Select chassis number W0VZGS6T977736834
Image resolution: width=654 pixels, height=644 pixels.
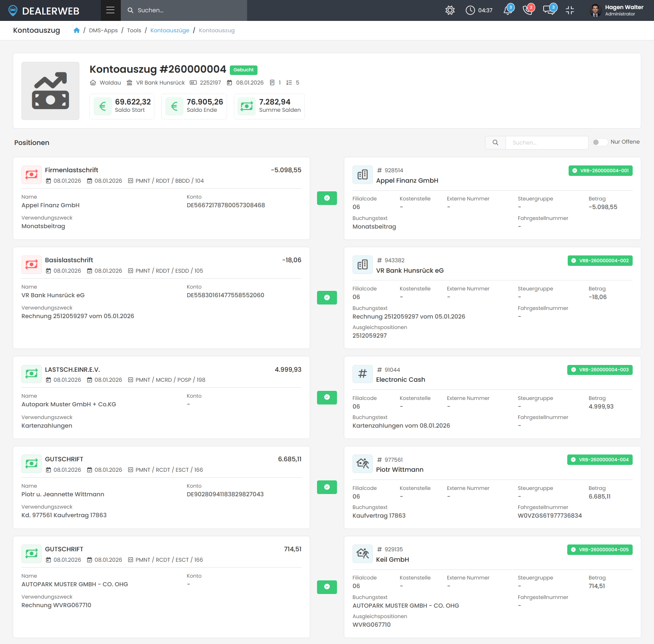coord(550,516)
